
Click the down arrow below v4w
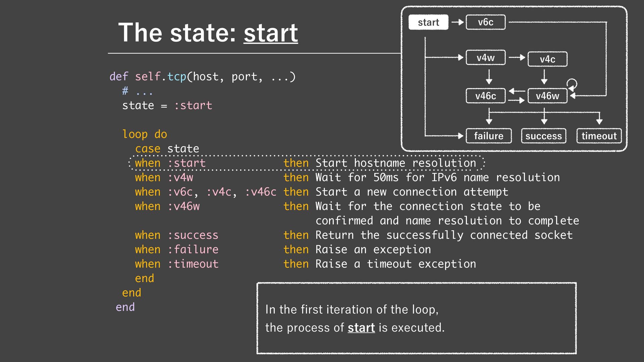click(489, 76)
